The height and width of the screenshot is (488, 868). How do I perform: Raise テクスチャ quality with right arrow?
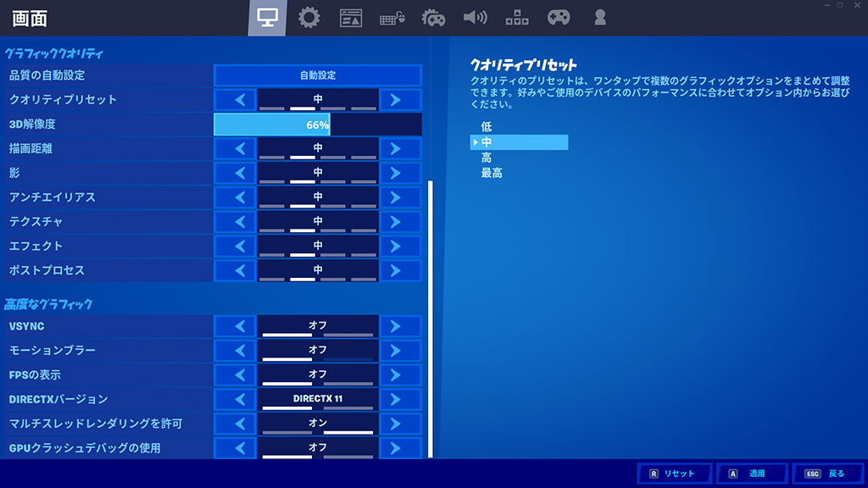click(x=400, y=221)
